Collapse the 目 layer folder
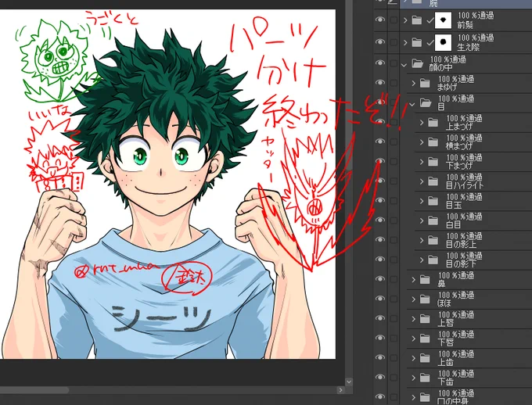Image resolution: width=532 pixels, height=405 pixels. tap(412, 104)
